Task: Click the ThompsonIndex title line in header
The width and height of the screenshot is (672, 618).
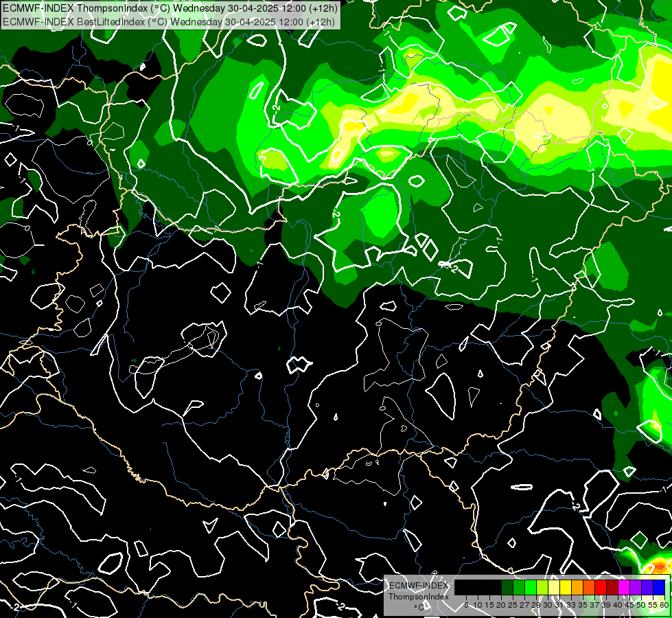Action: point(170,8)
